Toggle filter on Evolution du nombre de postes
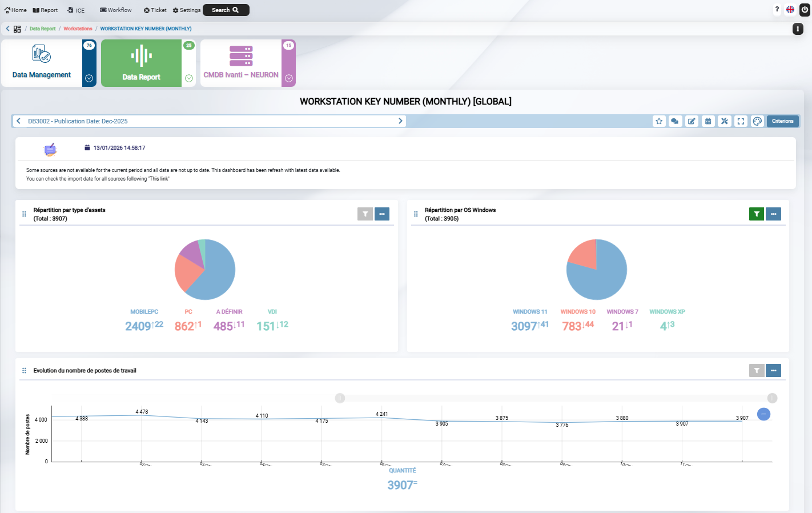This screenshot has height=513, width=812. coord(757,371)
